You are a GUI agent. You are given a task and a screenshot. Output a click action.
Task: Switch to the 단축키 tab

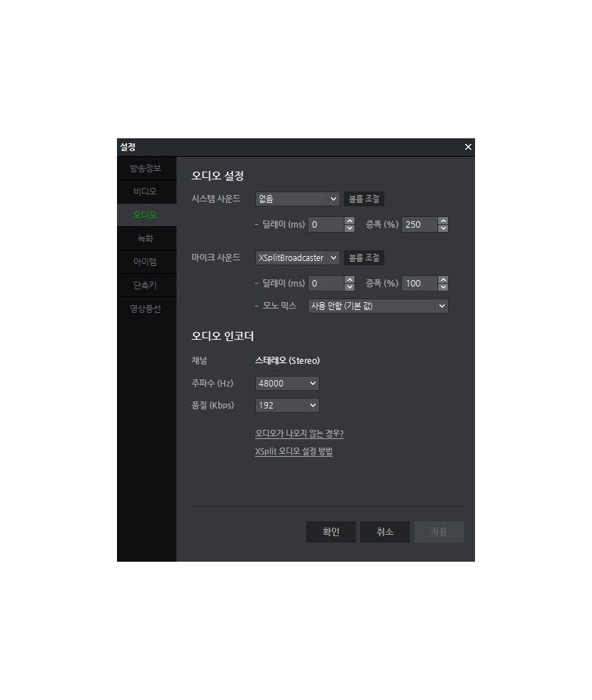146,285
